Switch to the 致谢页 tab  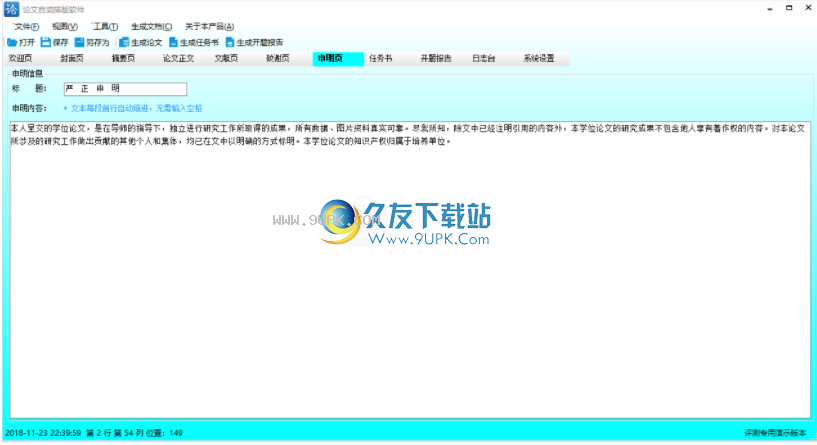pos(278,58)
